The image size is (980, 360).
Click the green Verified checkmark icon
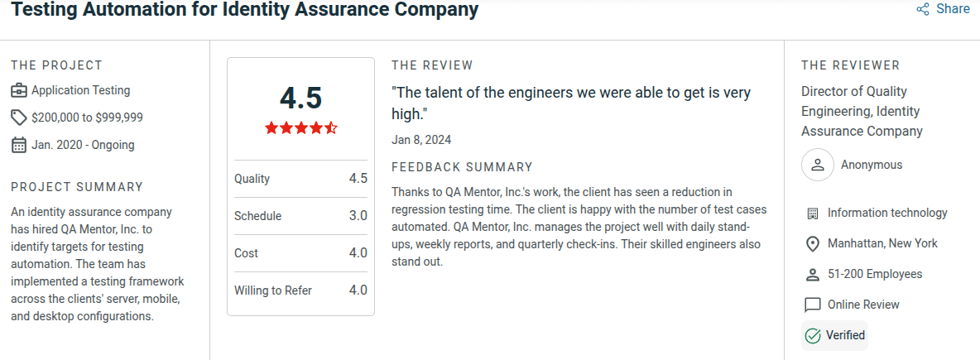click(x=813, y=335)
